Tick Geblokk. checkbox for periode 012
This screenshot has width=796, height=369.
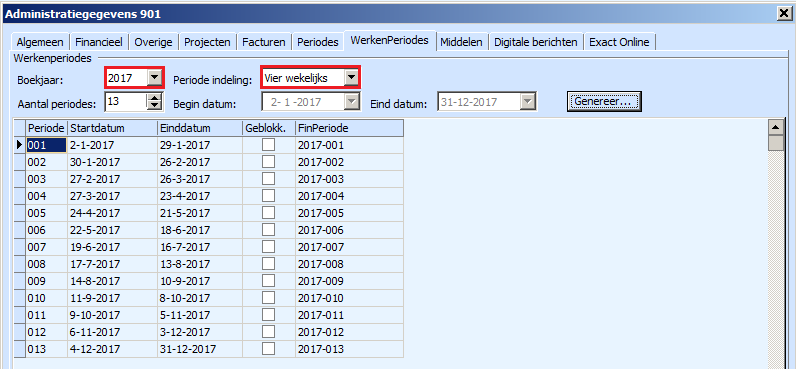click(269, 332)
